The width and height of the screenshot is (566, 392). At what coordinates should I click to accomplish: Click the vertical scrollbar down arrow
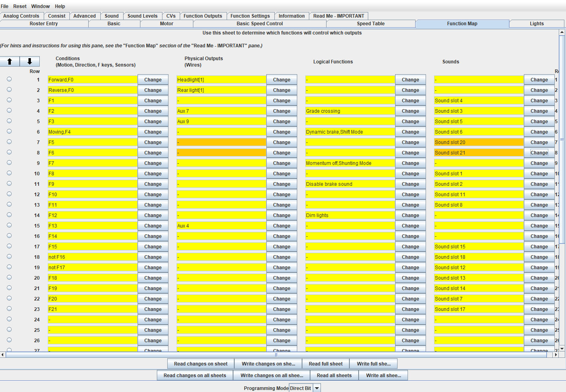pos(562,348)
